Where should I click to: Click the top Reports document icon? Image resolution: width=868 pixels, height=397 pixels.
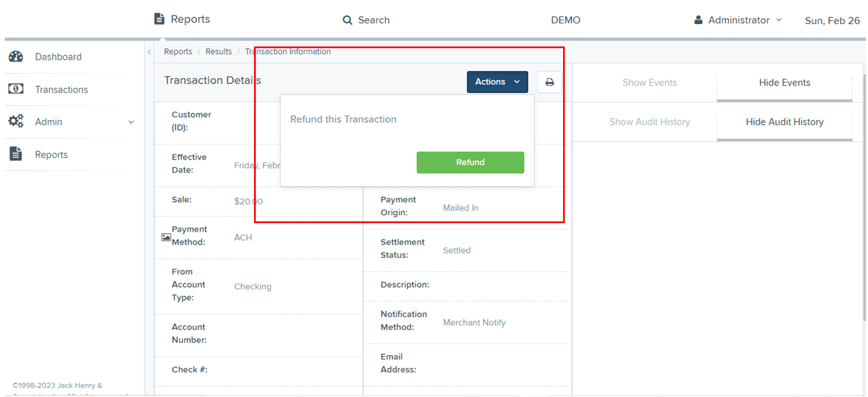[x=159, y=19]
